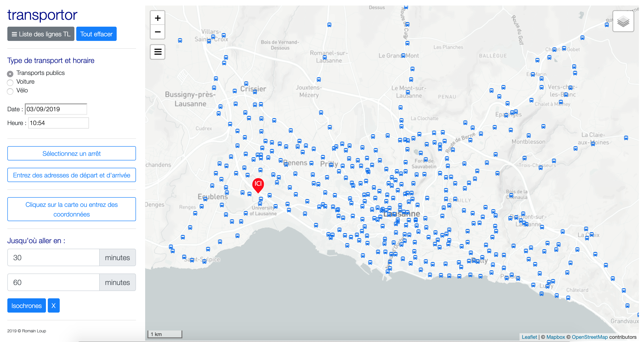Select Transports publics radio option

coord(10,74)
